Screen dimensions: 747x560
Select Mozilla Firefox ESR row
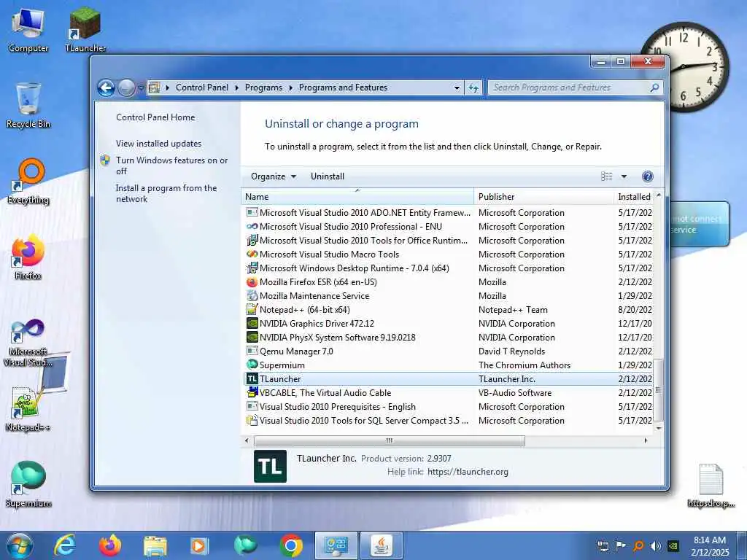pyautogui.click(x=448, y=282)
